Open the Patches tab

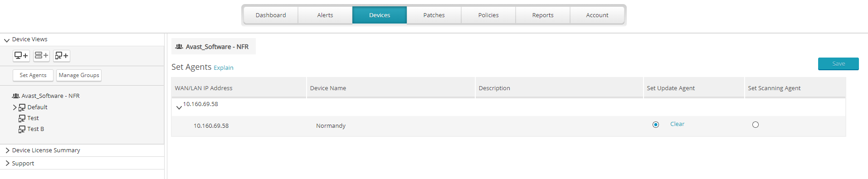434,15
